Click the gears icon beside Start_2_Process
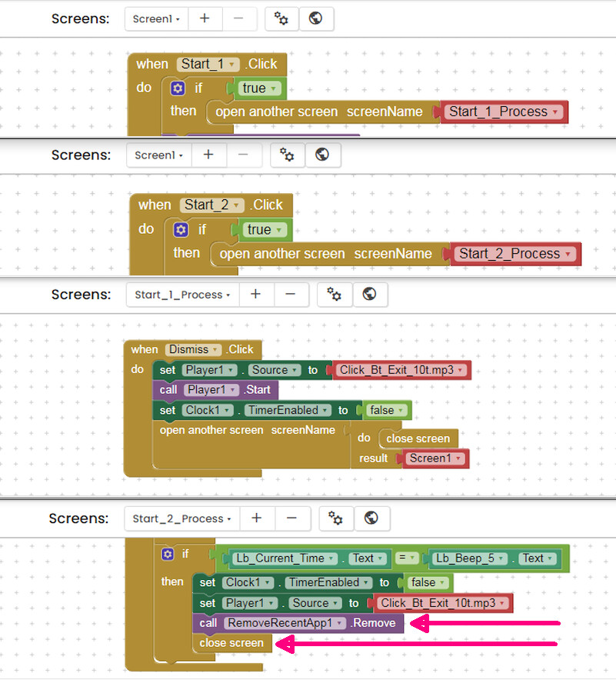 pyautogui.click(x=335, y=518)
